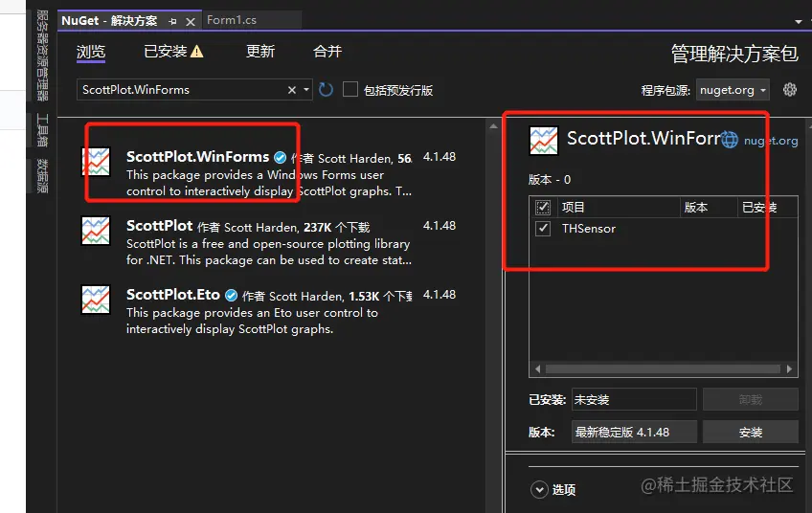812x513 pixels.
Task: Click verified badge next to ScottPlot.WinForms
Action: [281, 157]
